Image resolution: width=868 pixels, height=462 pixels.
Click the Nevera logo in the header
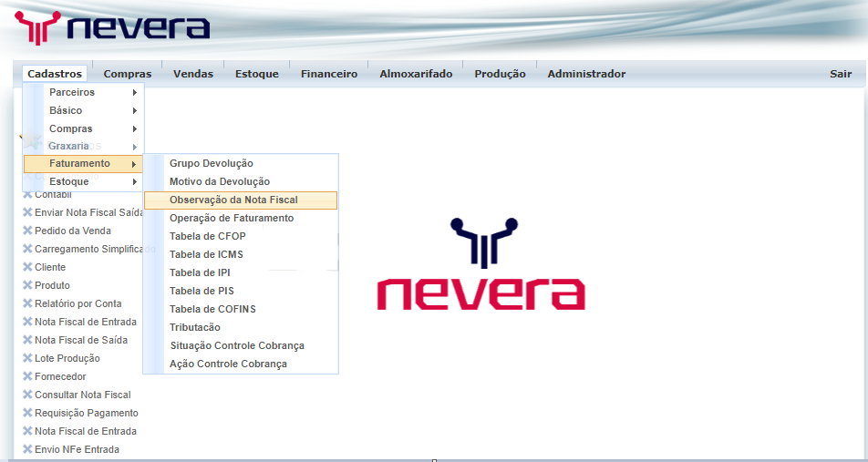click(112, 27)
